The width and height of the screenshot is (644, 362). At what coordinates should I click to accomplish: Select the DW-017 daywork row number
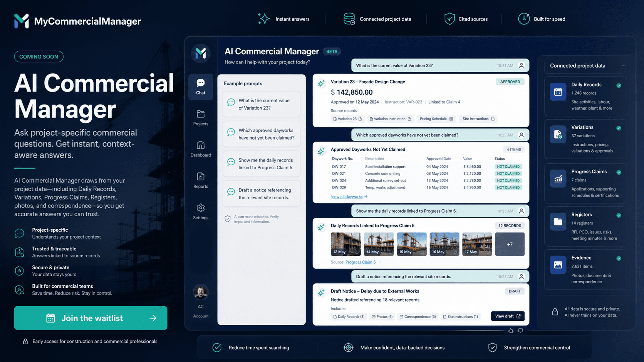339,167
